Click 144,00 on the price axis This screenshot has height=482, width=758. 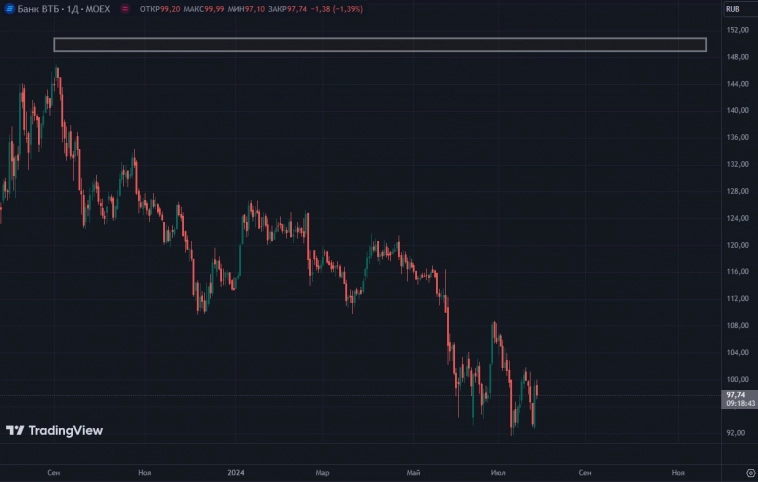738,84
